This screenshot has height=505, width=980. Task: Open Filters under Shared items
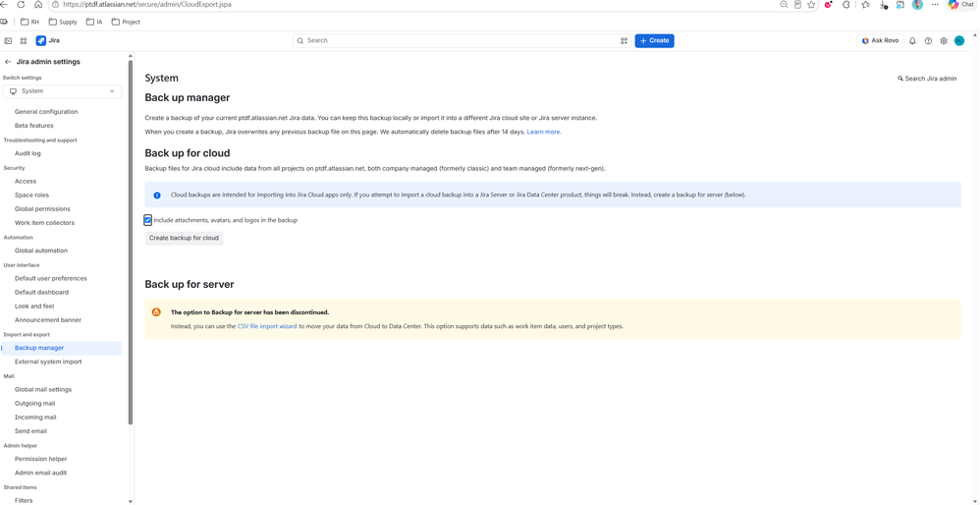click(x=24, y=501)
